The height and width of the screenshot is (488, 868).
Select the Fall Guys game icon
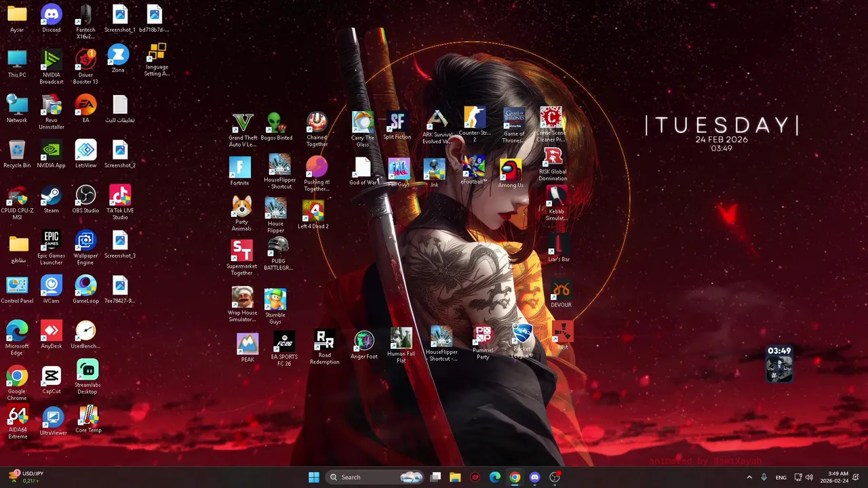pyautogui.click(x=399, y=173)
